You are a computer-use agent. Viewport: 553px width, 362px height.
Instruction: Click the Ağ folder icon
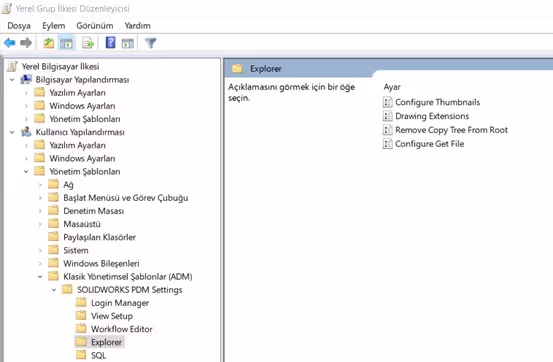pyautogui.click(x=53, y=184)
